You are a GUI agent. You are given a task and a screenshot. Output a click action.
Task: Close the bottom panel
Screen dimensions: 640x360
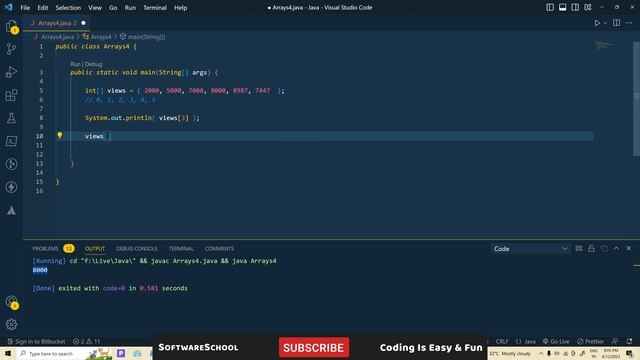(x=629, y=249)
